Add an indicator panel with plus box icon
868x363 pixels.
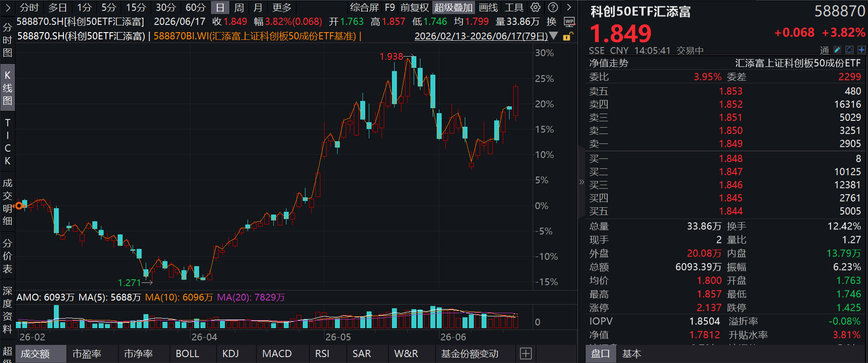[x=526, y=353]
